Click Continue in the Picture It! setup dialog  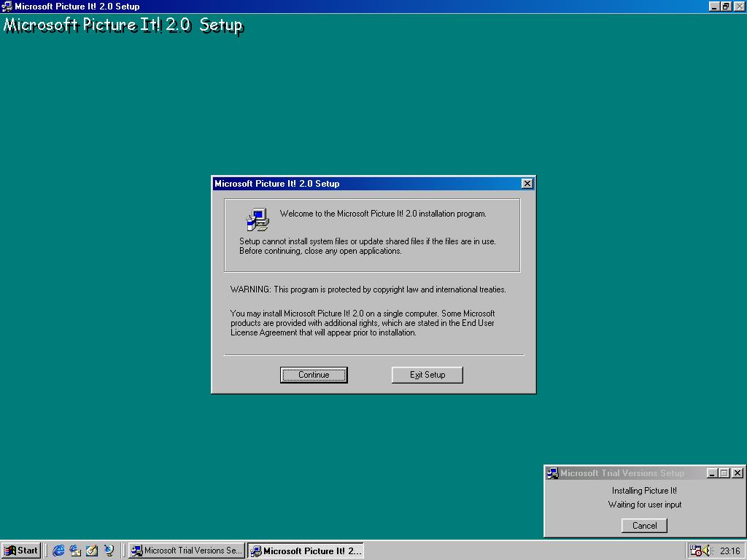coord(314,375)
